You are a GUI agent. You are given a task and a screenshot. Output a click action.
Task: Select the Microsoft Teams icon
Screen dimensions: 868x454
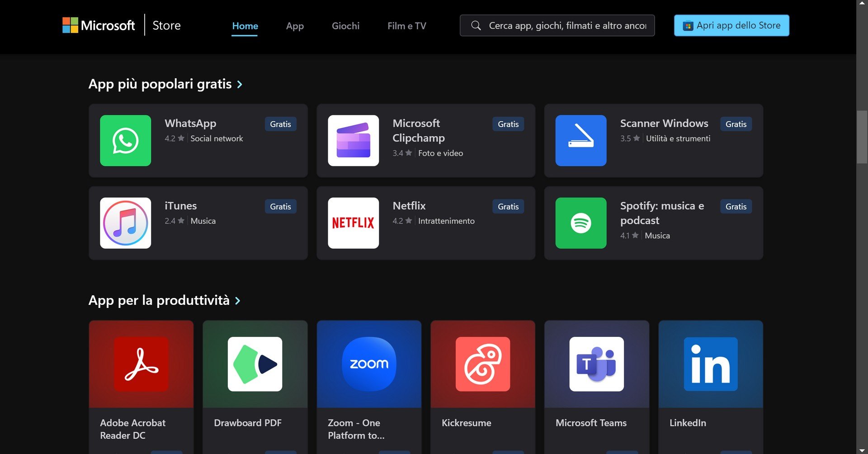point(596,364)
